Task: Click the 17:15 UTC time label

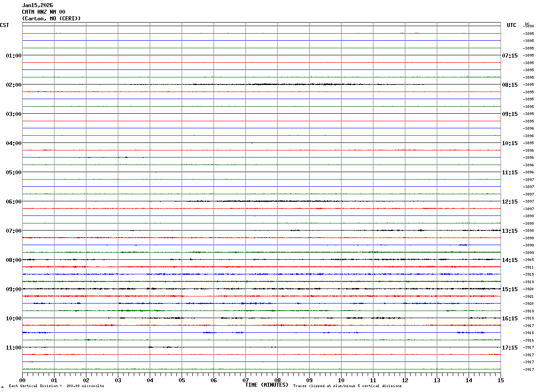Action: pyautogui.click(x=510, y=348)
